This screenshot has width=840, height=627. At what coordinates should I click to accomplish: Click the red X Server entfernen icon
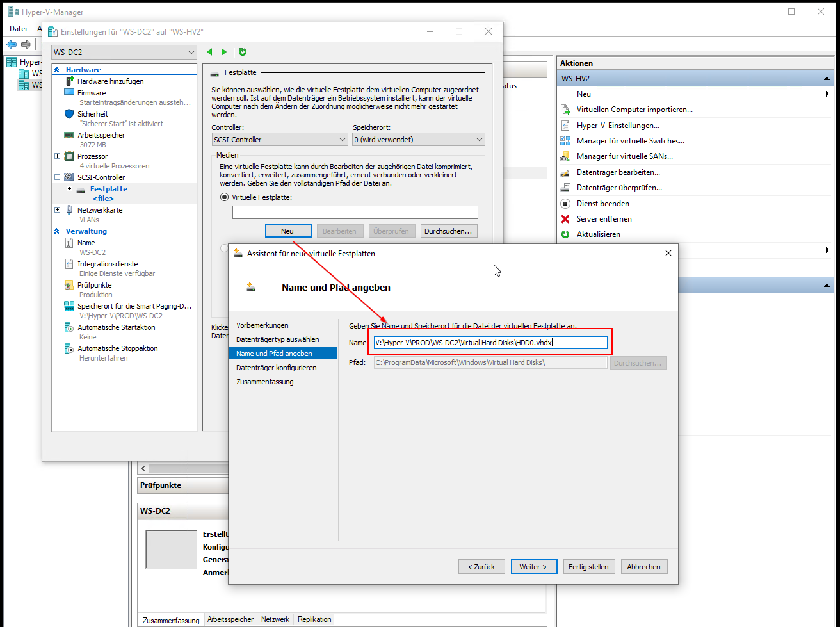pos(565,219)
